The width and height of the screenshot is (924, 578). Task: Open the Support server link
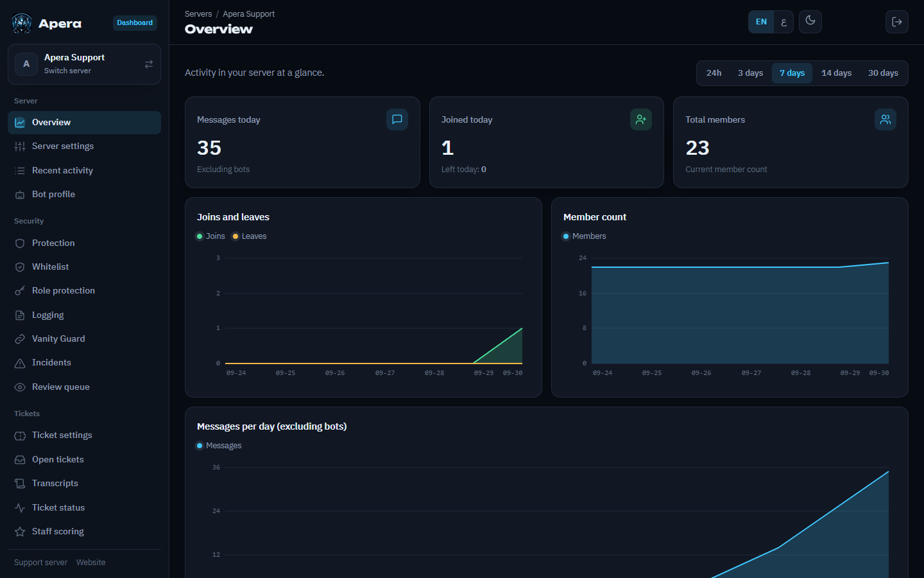tap(40, 563)
